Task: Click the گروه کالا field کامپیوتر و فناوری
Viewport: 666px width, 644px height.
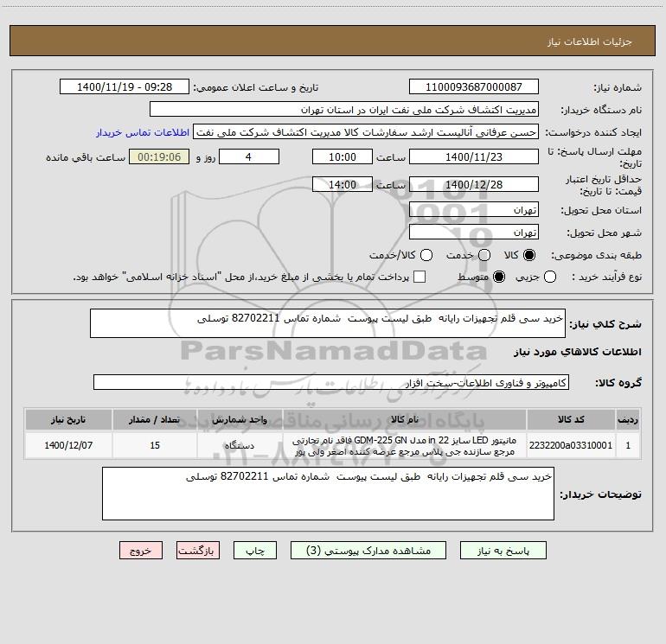Action: pos(331,382)
